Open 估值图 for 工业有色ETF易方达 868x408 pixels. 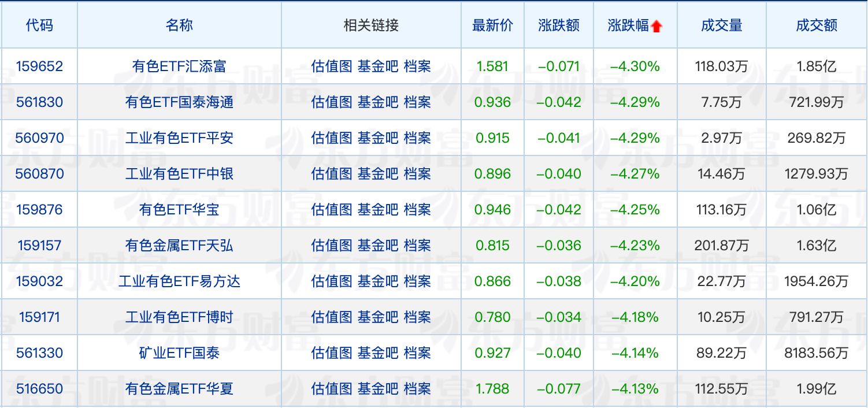pyautogui.click(x=332, y=281)
